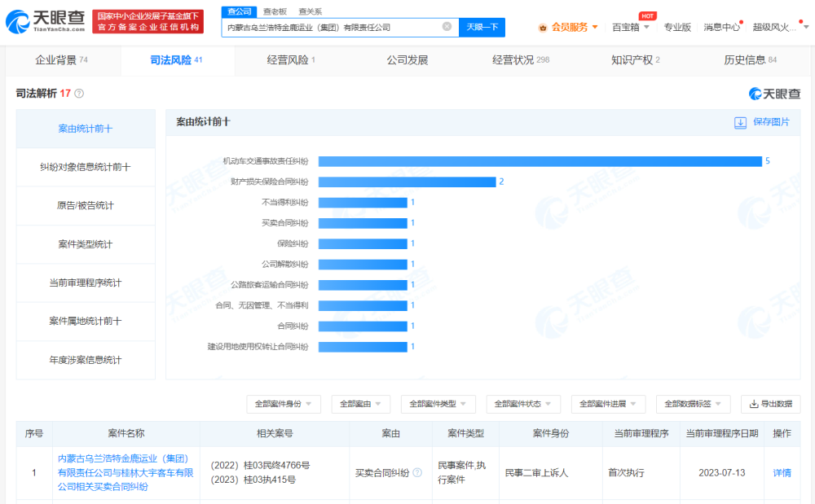Open the 超级风火... user account dropdown
Image resolution: width=815 pixels, height=504 pixels.
tap(780, 27)
